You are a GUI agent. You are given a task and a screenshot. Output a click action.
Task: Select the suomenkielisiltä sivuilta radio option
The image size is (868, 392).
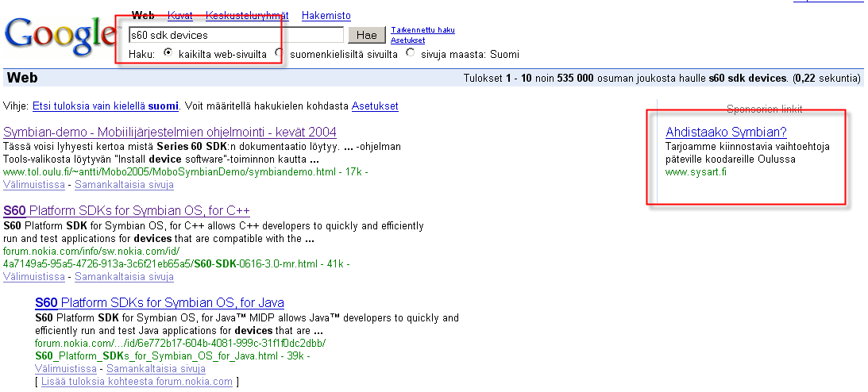click(279, 53)
